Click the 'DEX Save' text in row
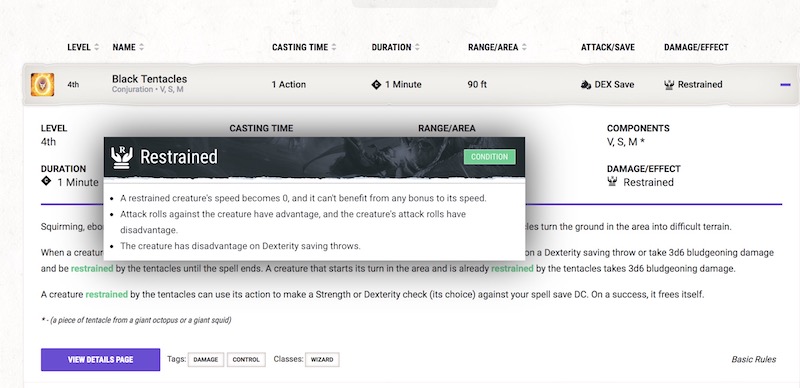Image resolution: width=800 pixels, height=388 pixels. [x=614, y=85]
